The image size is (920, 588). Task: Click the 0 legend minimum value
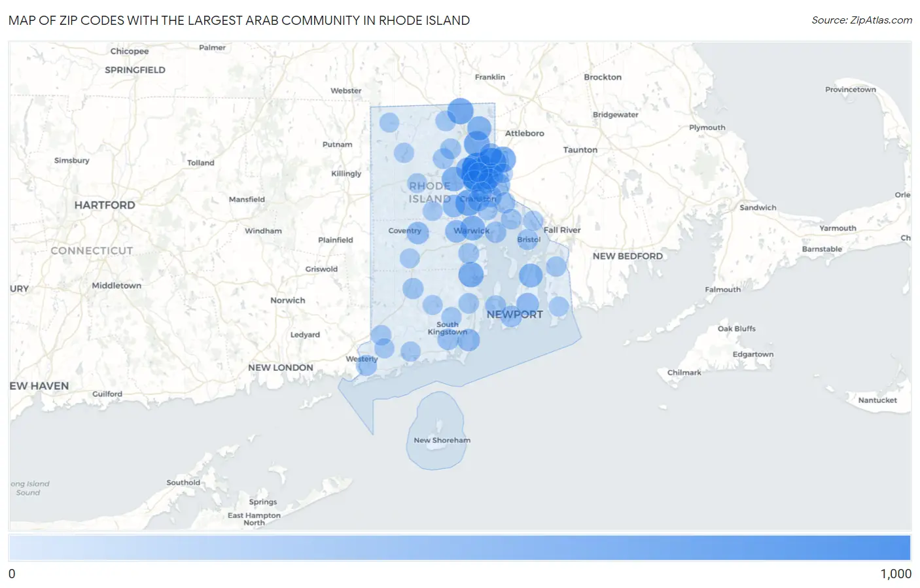tap(12, 574)
